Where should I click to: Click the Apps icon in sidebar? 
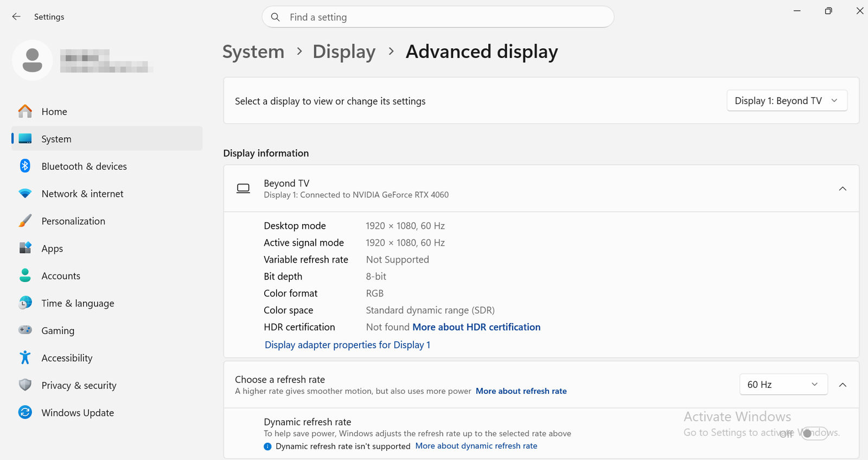[x=25, y=248]
